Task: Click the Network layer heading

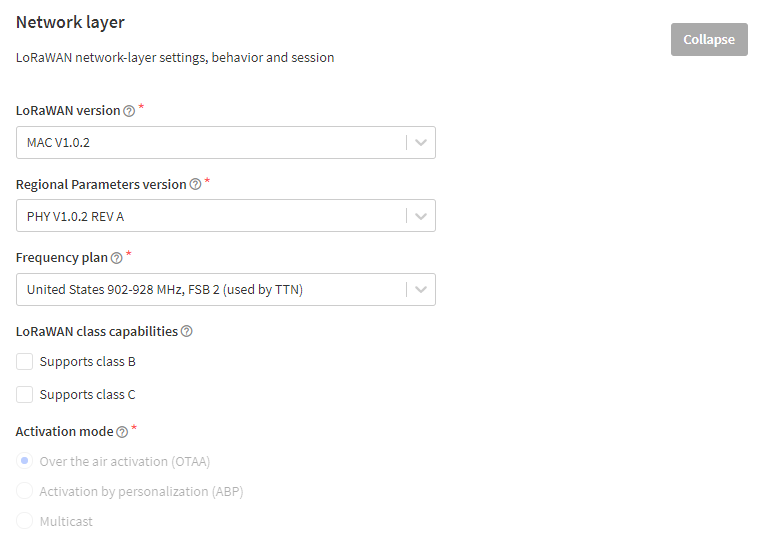Action: (70, 23)
